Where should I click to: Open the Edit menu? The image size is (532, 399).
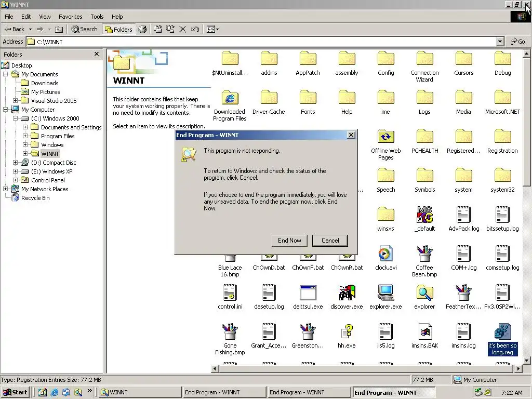point(26,17)
